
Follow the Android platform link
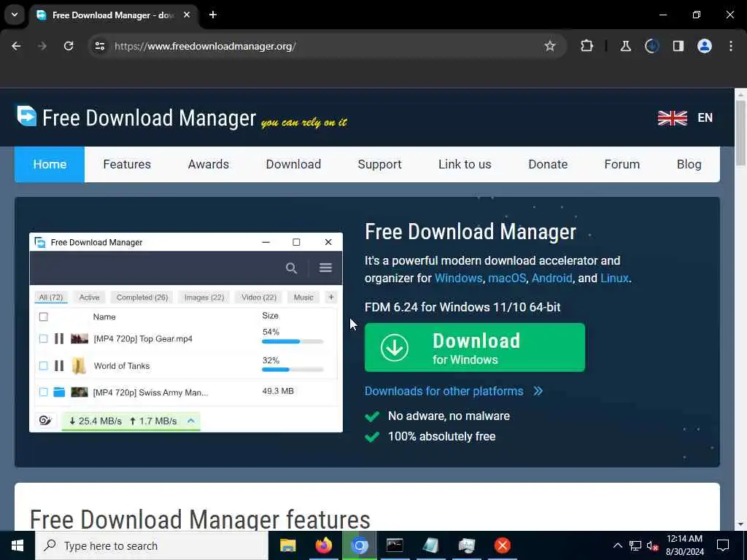(x=551, y=278)
